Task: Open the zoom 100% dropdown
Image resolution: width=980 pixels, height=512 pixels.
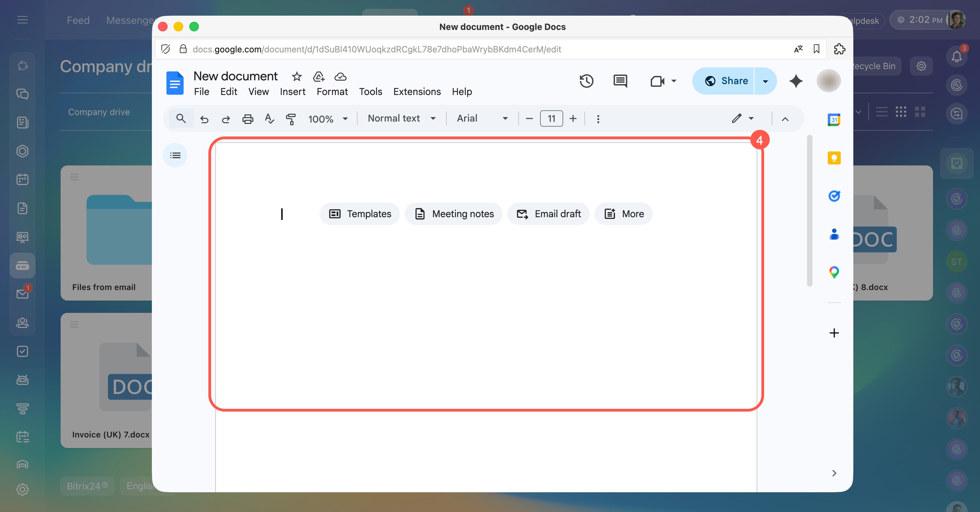Action: point(328,119)
